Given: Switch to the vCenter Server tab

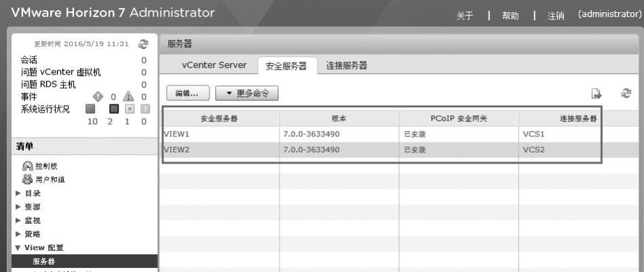Looking at the screenshot, I should click(209, 65).
